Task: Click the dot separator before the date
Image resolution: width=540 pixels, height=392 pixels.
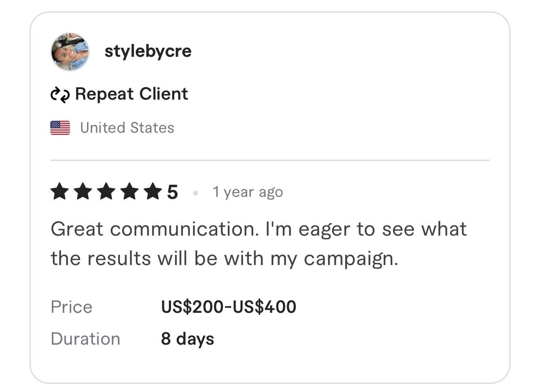Action: [x=195, y=193]
